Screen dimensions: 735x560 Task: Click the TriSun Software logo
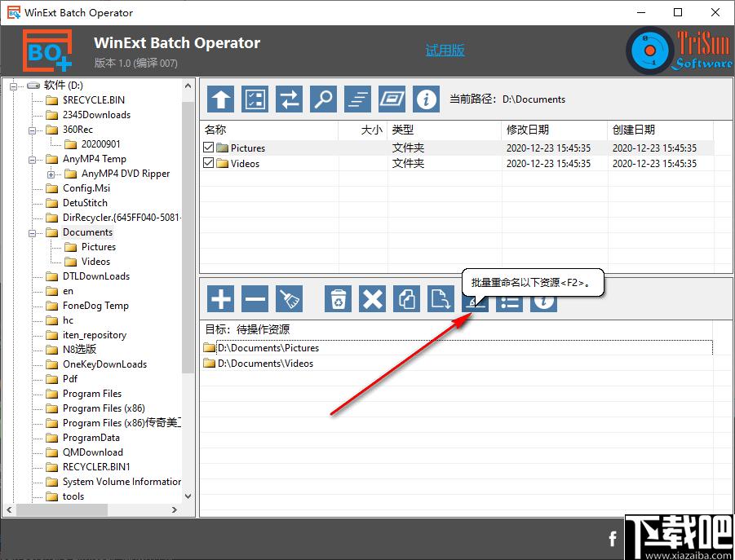[679, 51]
